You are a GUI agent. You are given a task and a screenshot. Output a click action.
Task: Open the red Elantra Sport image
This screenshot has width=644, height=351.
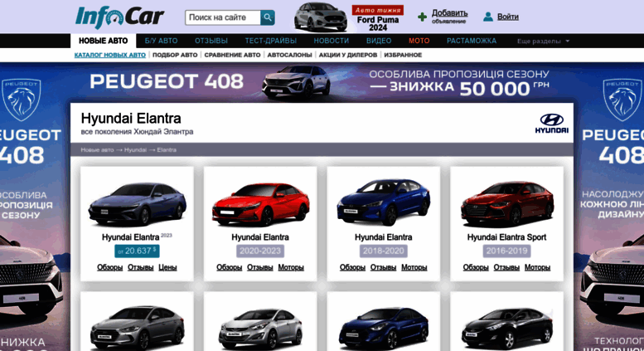pyautogui.click(x=506, y=204)
